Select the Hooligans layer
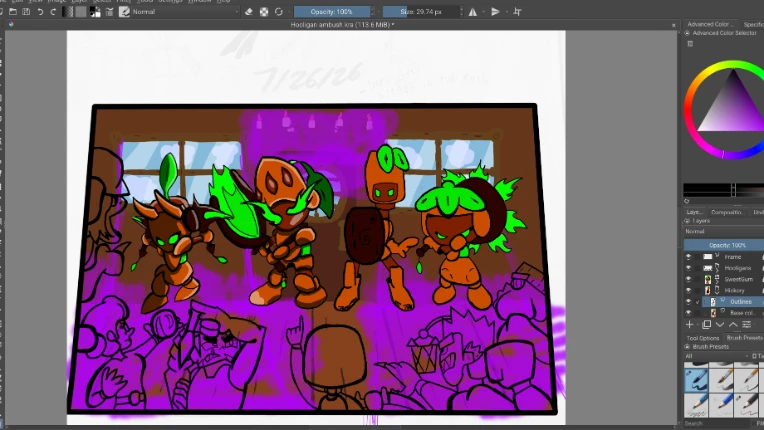The height and width of the screenshot is (430, 764). tap(738, 268)
